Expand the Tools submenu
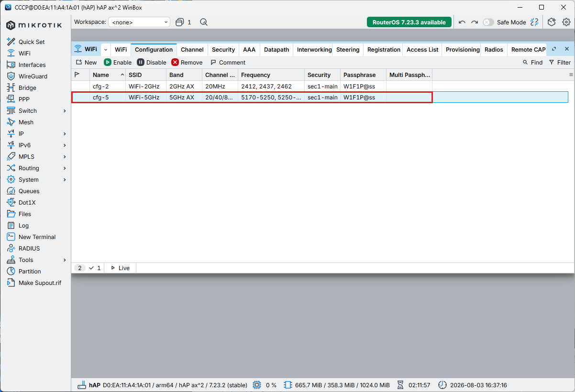The image size is (575, 392). pos(65,260)
